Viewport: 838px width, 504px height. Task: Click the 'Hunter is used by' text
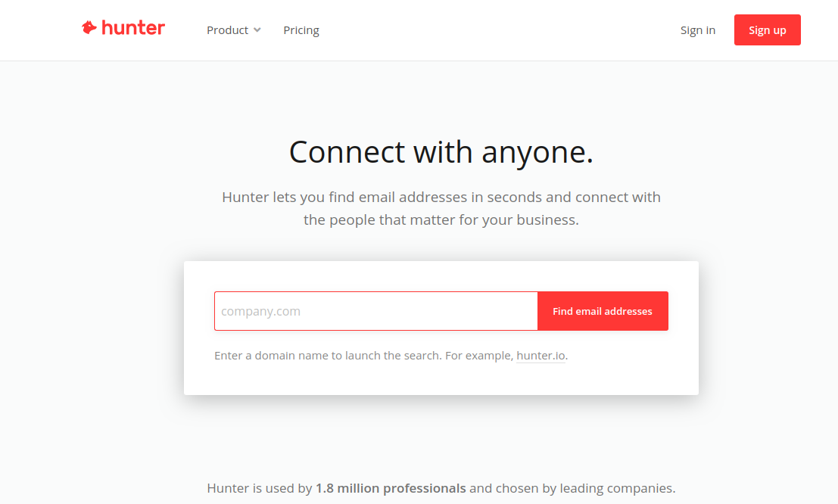[259, 488]
